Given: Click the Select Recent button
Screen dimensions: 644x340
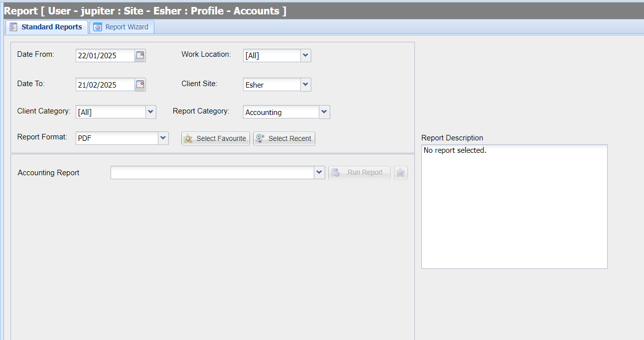Looking at the screenshot, I should [x=284, y=138].
